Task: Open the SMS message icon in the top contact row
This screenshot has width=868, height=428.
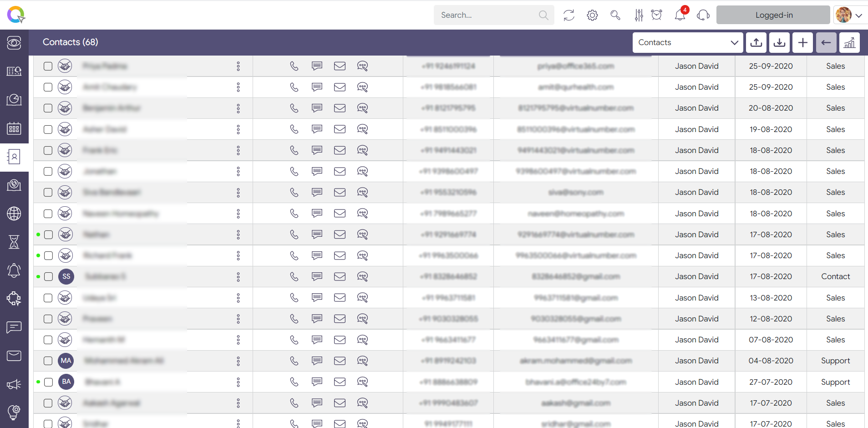Action: [x=317, y=66]
